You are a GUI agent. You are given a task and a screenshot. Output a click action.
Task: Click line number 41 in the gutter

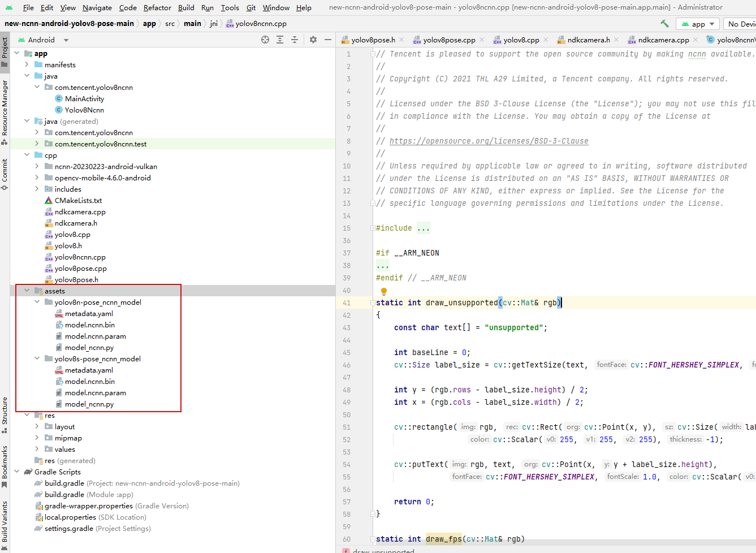click(x=347, y=303)
